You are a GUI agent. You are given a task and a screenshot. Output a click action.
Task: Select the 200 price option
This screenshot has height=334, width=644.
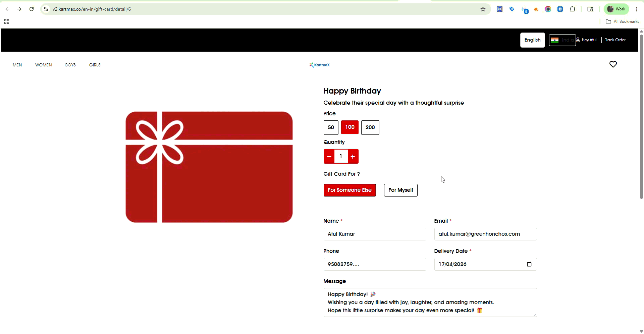pos(370,127)
